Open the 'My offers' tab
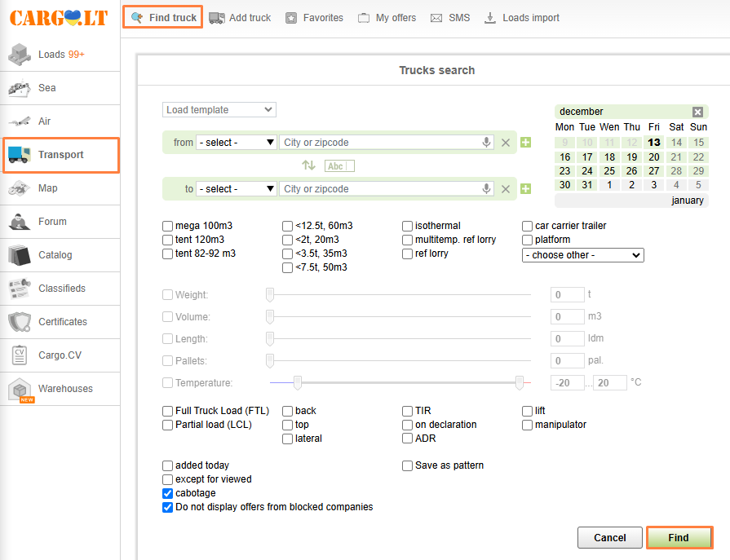 tap(387, 18)
